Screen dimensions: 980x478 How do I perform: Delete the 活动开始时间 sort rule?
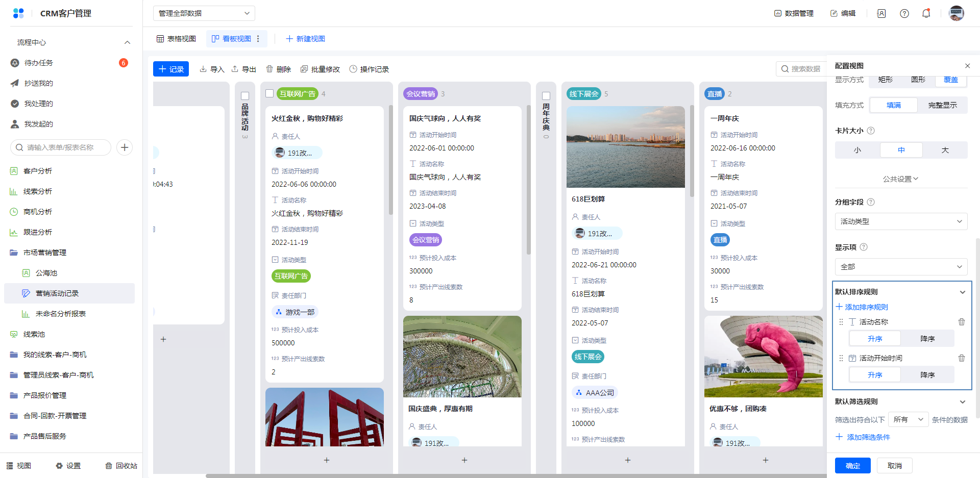[961, 358]
